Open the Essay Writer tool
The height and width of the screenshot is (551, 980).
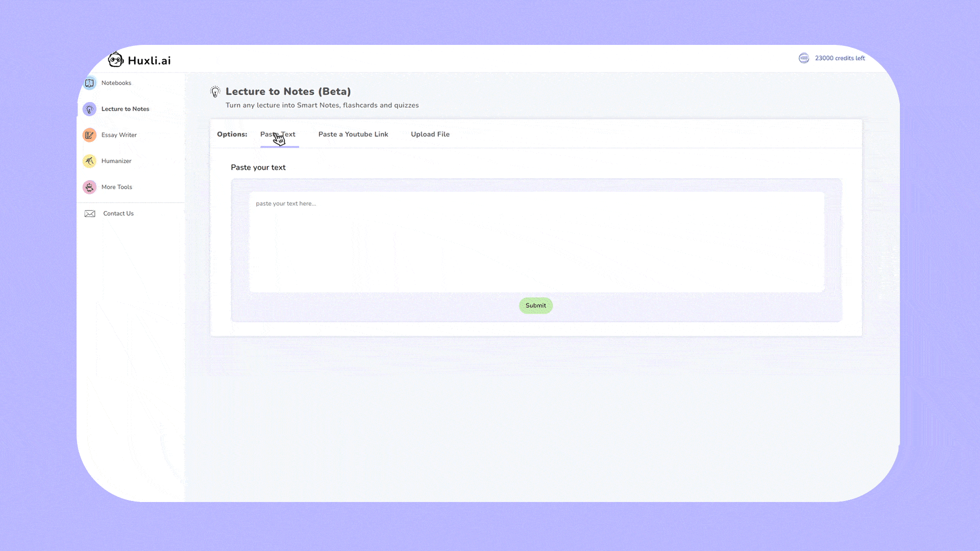(119, 135)
